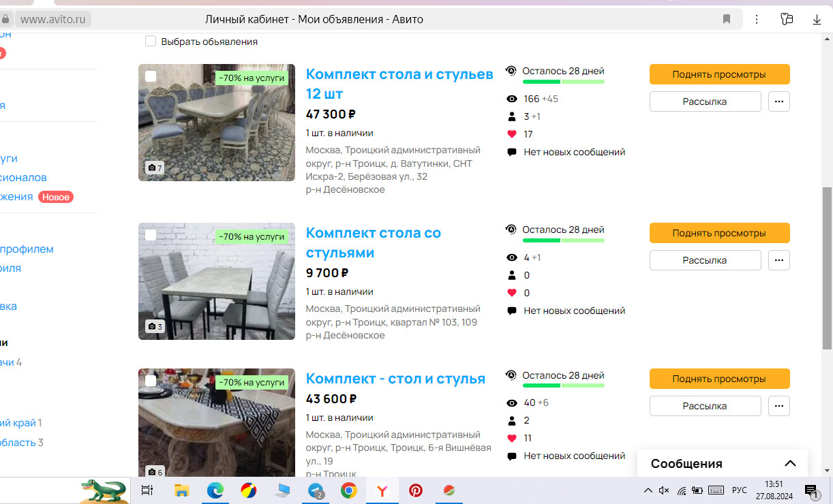833x504 pixels.
Task: Click the '-70% на услуги' badge on the second listing
Action: pos(252,236)
